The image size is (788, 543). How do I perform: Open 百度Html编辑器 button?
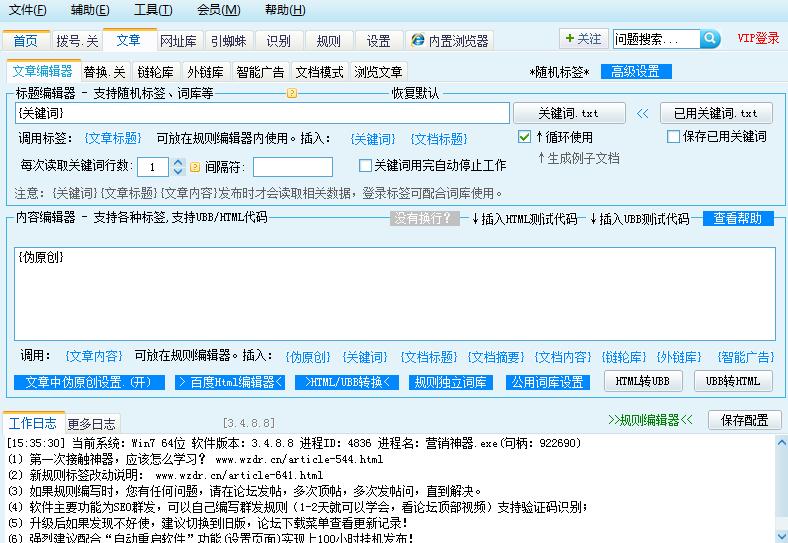pyautogui.click(x=230, y=382)
